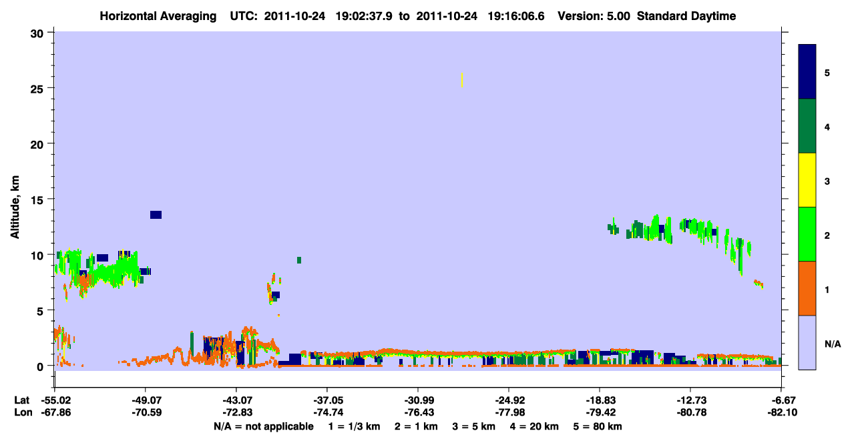This screenshot has width=868, height=445.
Task: Click legend text '2 = 1 km'
Action: coord(415,426)
